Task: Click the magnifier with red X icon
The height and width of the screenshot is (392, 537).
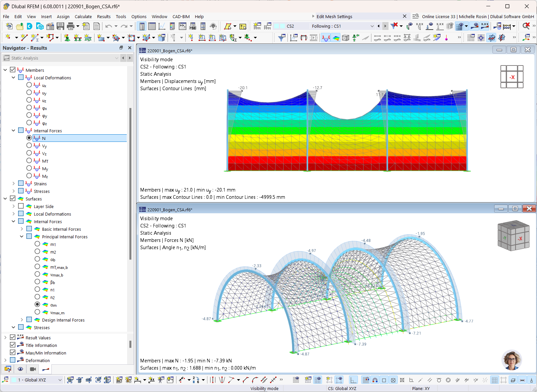Action: (x=526, y=26)
